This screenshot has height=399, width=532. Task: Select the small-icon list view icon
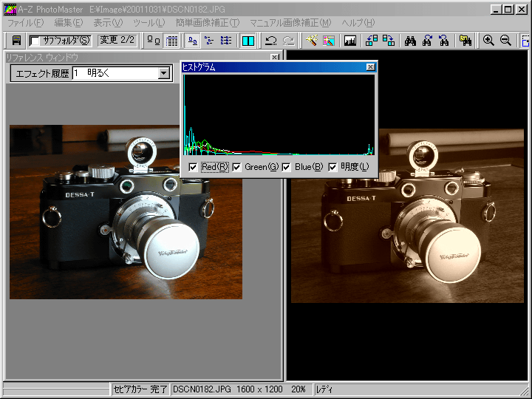point(192,41)
